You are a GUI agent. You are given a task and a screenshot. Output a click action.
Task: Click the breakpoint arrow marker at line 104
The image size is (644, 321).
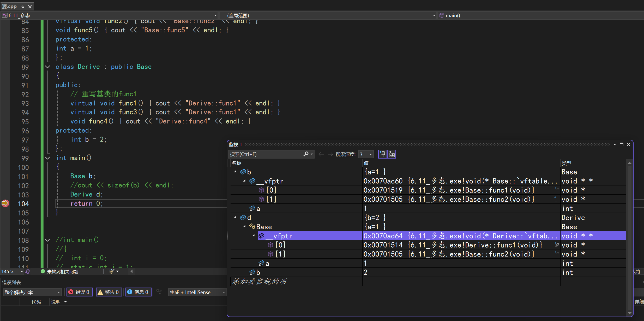click(x=5, y=203)
